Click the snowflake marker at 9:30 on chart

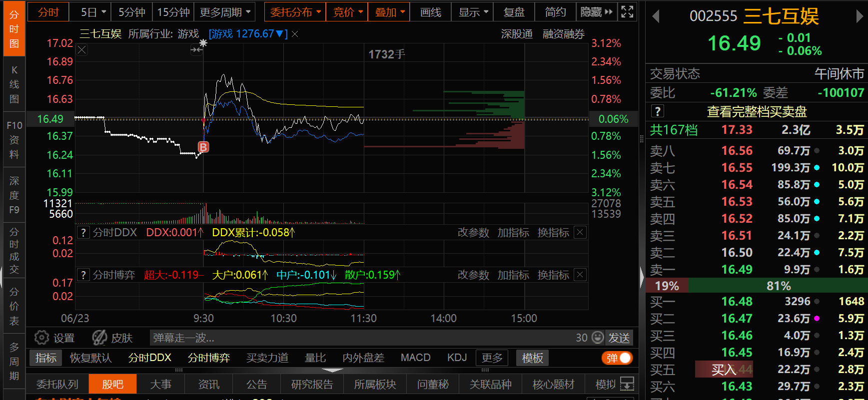tap(203, 43)
